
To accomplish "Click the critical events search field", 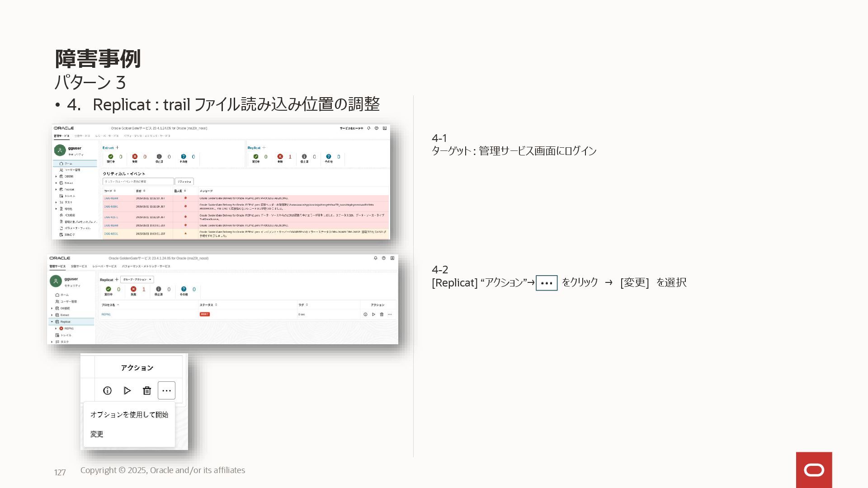I will click(x=138, y=182).
